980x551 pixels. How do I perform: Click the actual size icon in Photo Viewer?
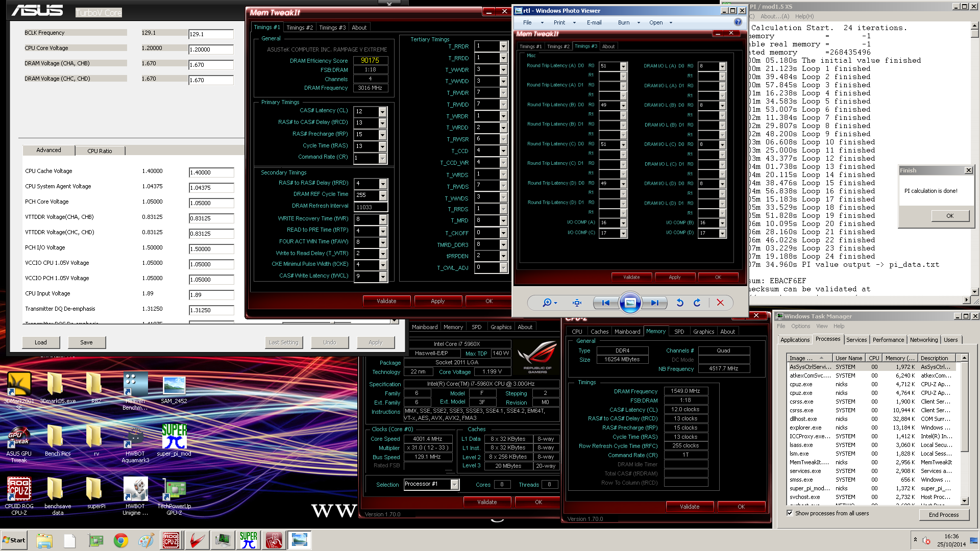[x=577, y=303]
